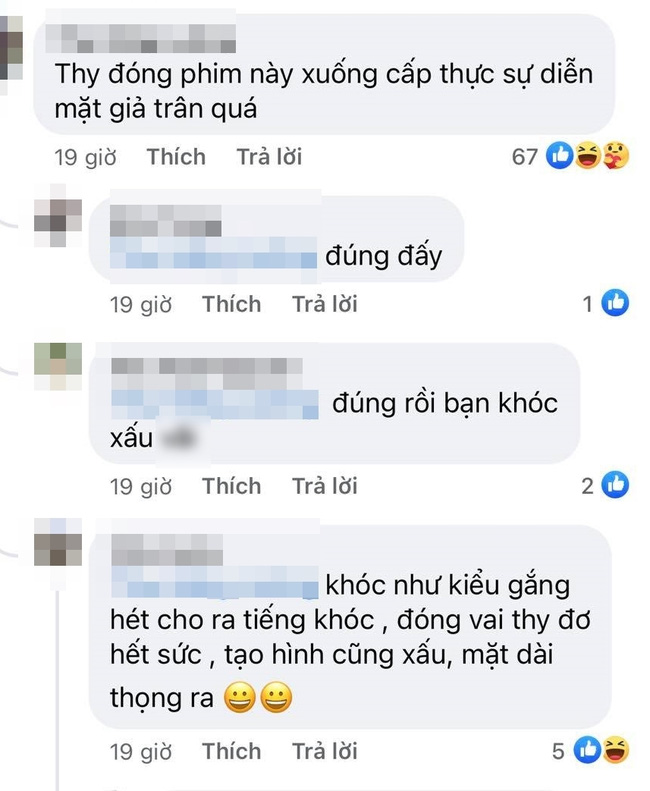Screen dimensions: 650x791
Task: Click Trả lời under the top comment
Action: pos(269,157)
